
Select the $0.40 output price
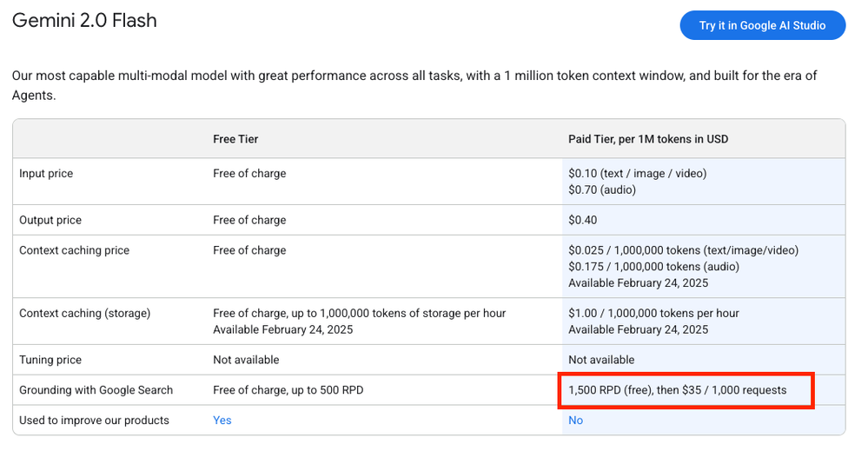tap(582, 220)
